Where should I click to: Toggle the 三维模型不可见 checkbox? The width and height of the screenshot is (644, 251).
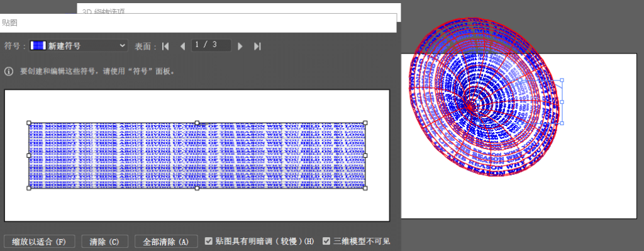(326, 241)
